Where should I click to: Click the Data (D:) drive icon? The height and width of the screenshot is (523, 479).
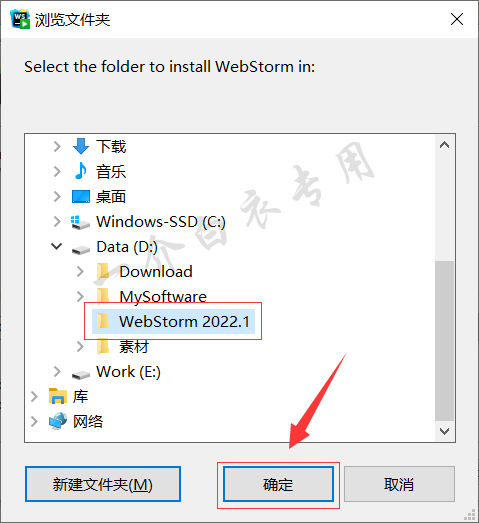click(x=81, y=249)
